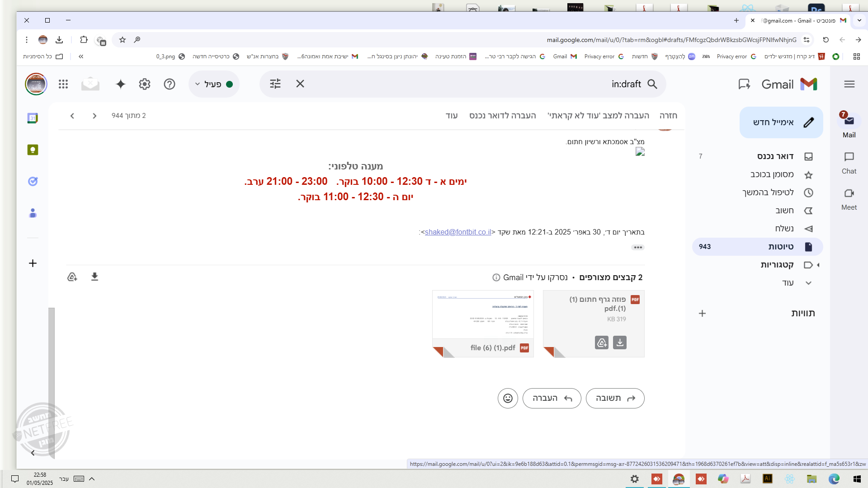Expand trimmed content via the three dots
This screenshot has width=868, height=488.
(x=638, y=247)
